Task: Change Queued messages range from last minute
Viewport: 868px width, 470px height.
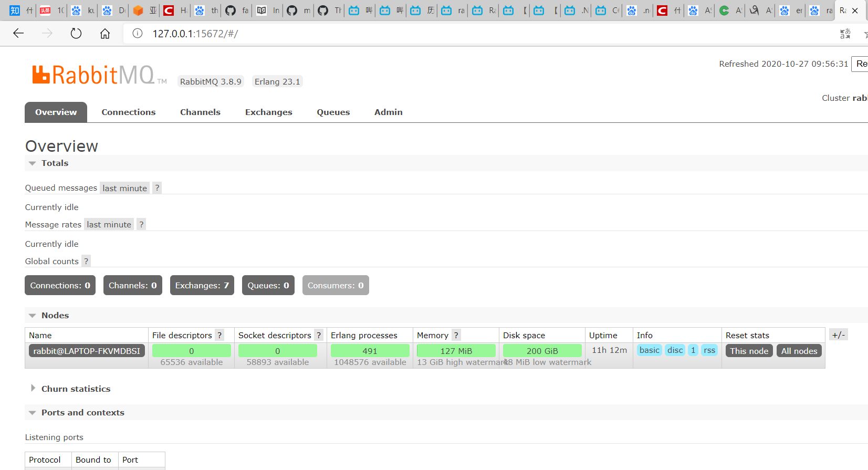Action: [125, 188]
